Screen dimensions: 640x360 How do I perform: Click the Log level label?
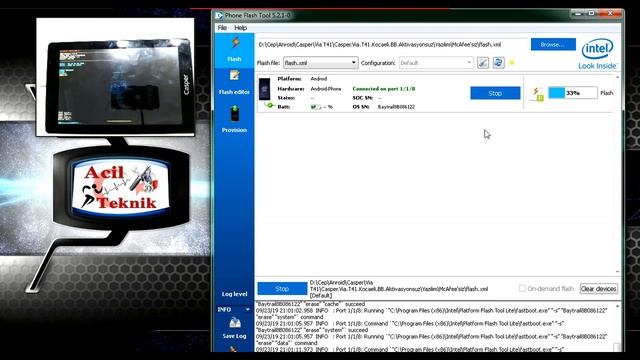pyautogui.click(x=234, y=294)
